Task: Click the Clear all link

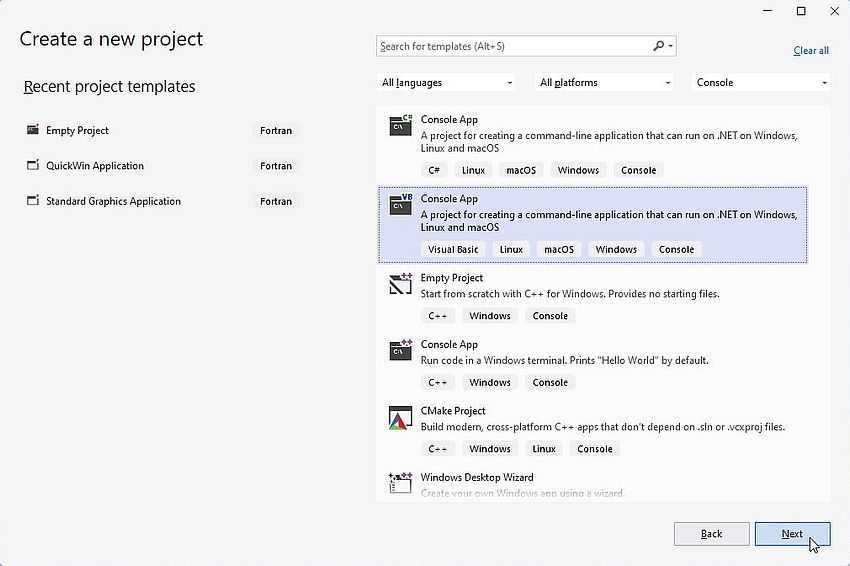Action: pos(811,50)
